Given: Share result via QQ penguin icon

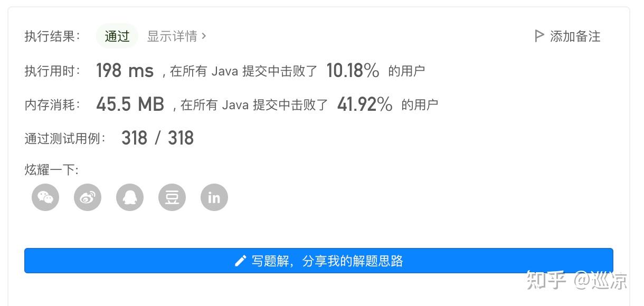Looking at the screenshot, I should coord(130,197).
